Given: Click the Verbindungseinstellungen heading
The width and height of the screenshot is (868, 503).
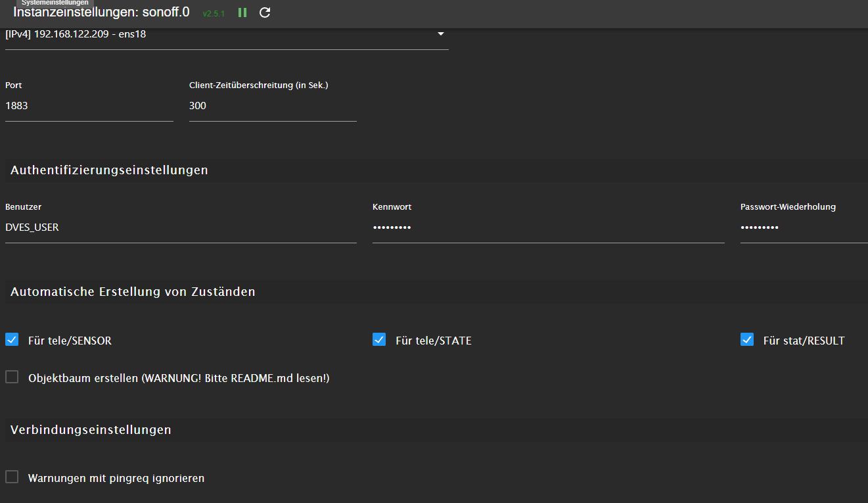Looking at the screenshot, I should 91,430.
